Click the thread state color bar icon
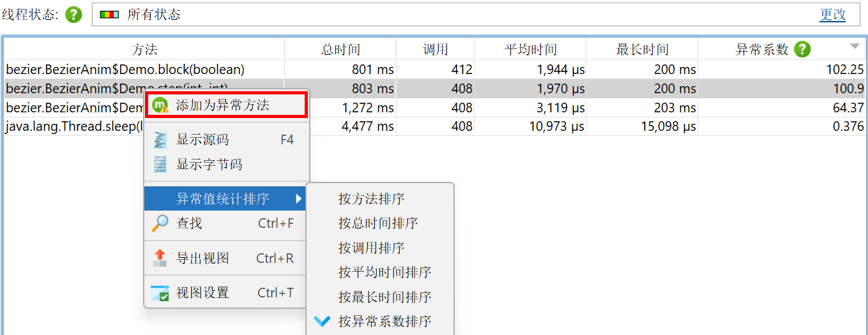This screenshot has height=335, width=868. click(109, 15)
